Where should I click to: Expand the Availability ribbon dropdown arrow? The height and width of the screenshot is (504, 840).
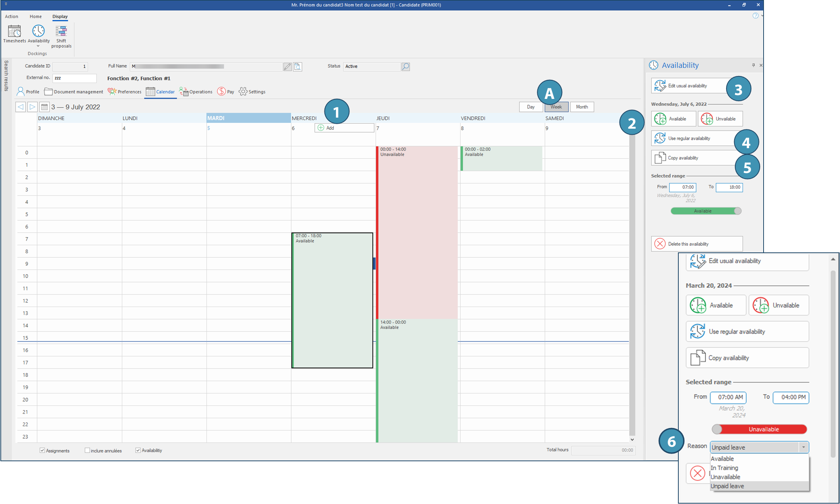pos(38,46)
